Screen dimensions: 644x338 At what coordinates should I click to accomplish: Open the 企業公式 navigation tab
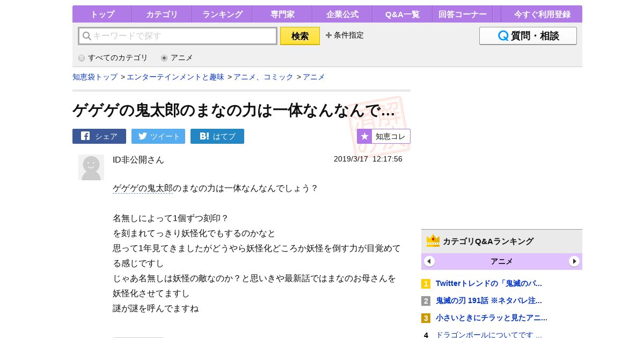pyautogui.click(x=342, y=14)
